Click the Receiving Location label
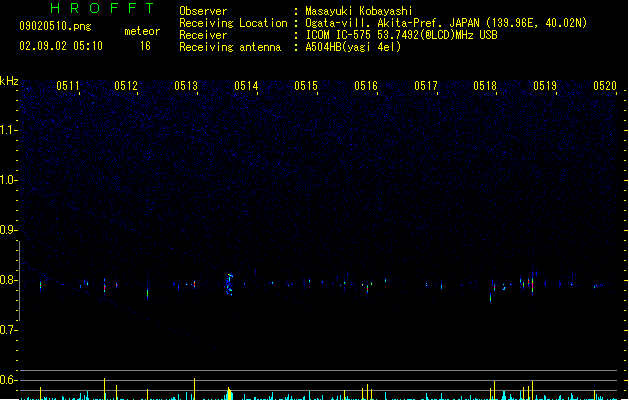The image size is (629, 400). (x=233, y=23)
